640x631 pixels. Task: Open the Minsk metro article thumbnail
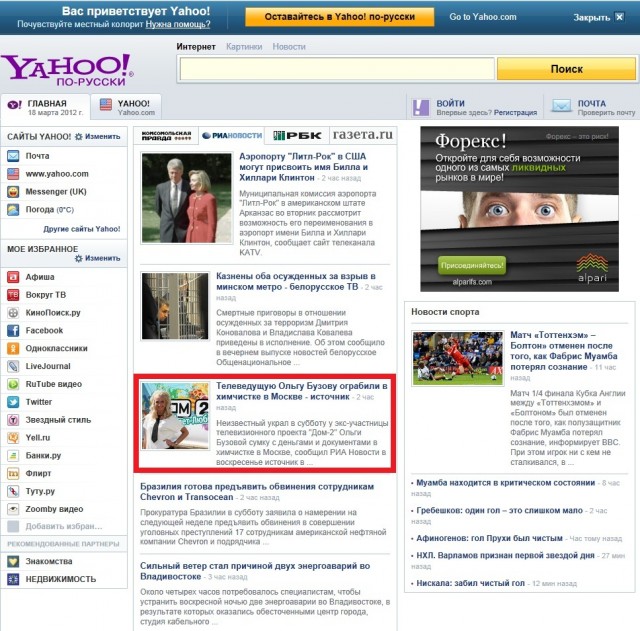point(175,306)
